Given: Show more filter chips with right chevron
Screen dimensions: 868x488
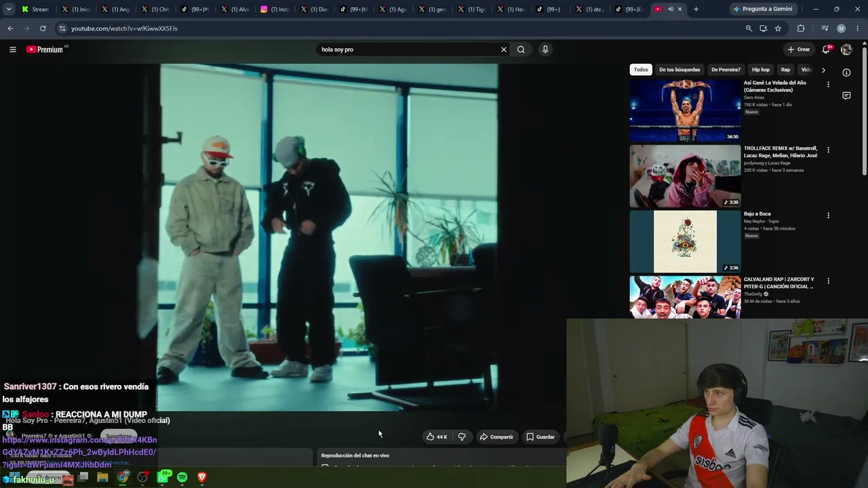Looking at the screenshot, I should [823, 70].
